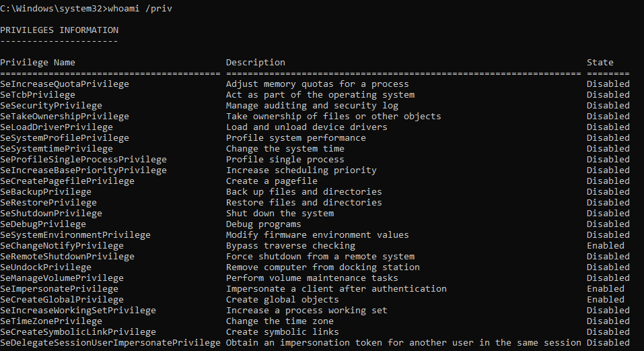This screenshot has width=644, height=351.
Task: Click Enabled state for SeCreateGlobalPrivilege
Action: click(x=606, y=300)
